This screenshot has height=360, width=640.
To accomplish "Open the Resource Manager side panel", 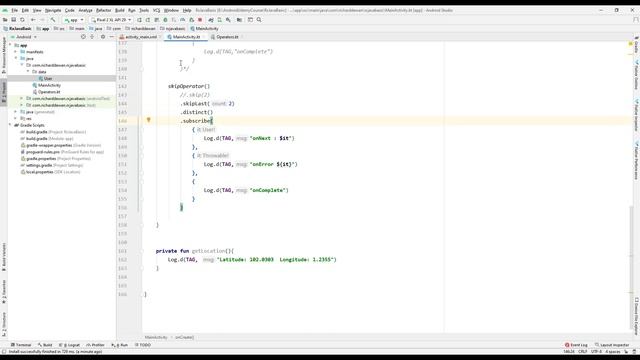I will [x=4, y=55].
